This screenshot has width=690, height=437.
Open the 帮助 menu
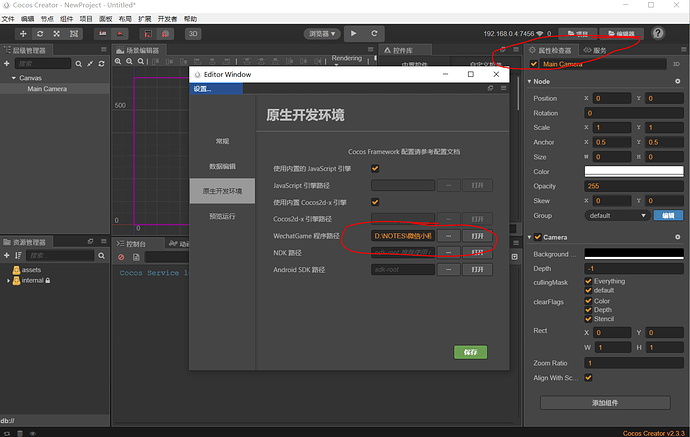[x=190, y=19]
